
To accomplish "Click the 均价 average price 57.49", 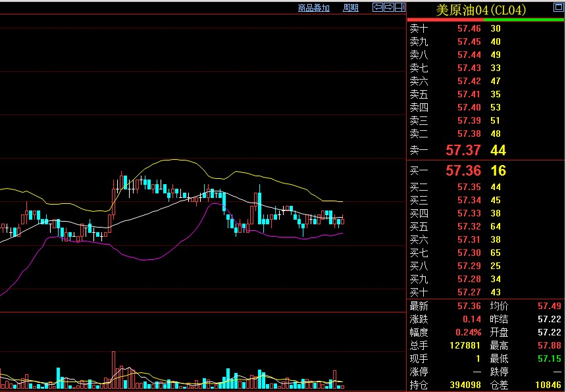I will [550, 306].
